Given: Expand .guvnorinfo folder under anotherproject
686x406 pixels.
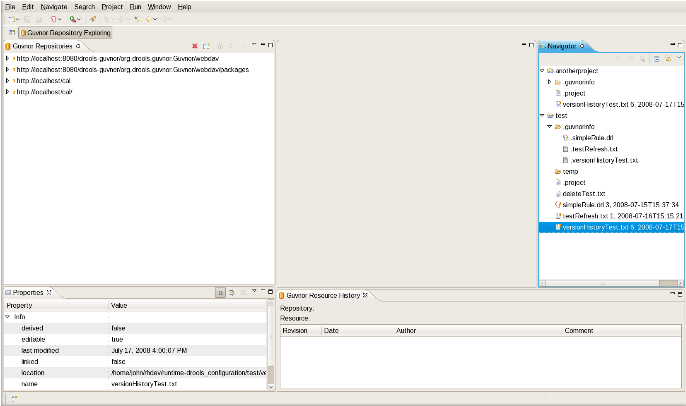Looking at the screenshot, I should pos(549,82).
